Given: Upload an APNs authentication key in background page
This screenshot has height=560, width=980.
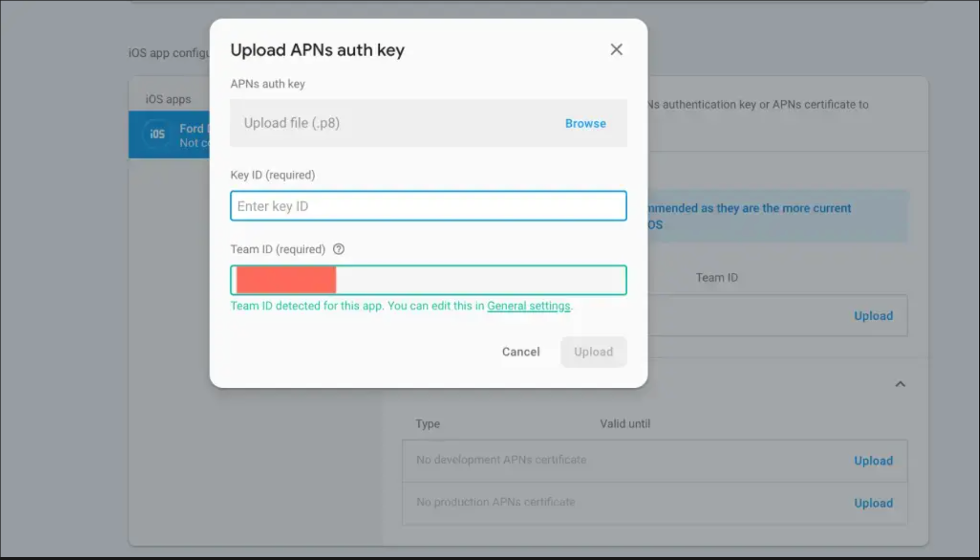Looking at the screenshot, I should tap(873, 316).
